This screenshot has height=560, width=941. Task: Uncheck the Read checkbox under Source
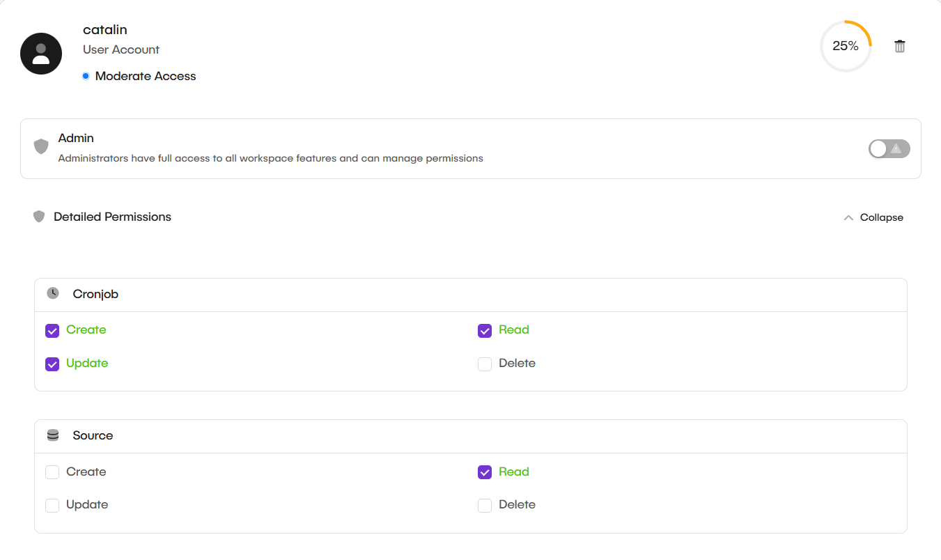pos(485,472)
